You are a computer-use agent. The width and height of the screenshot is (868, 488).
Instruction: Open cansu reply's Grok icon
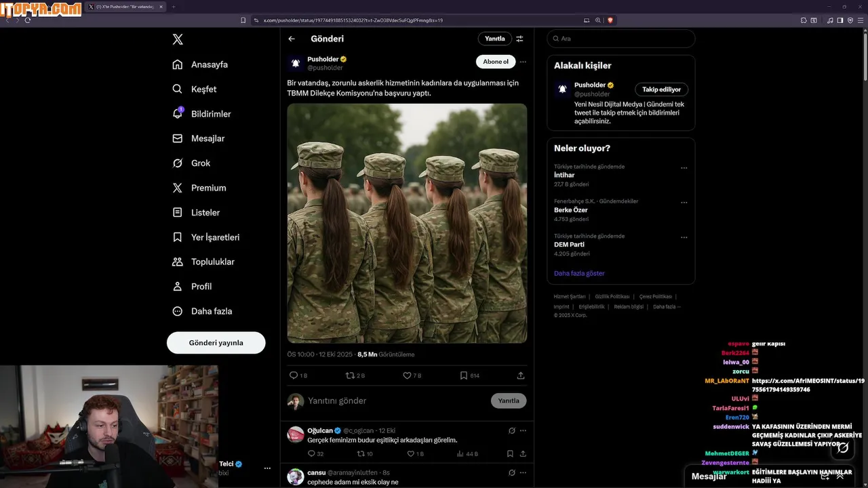[x=512, y=472]
